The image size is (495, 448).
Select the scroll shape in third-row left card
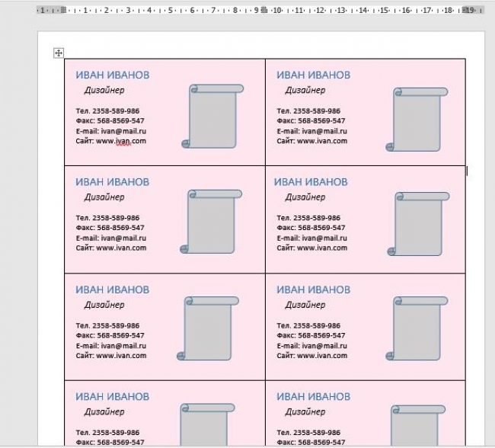pos(208,328)
